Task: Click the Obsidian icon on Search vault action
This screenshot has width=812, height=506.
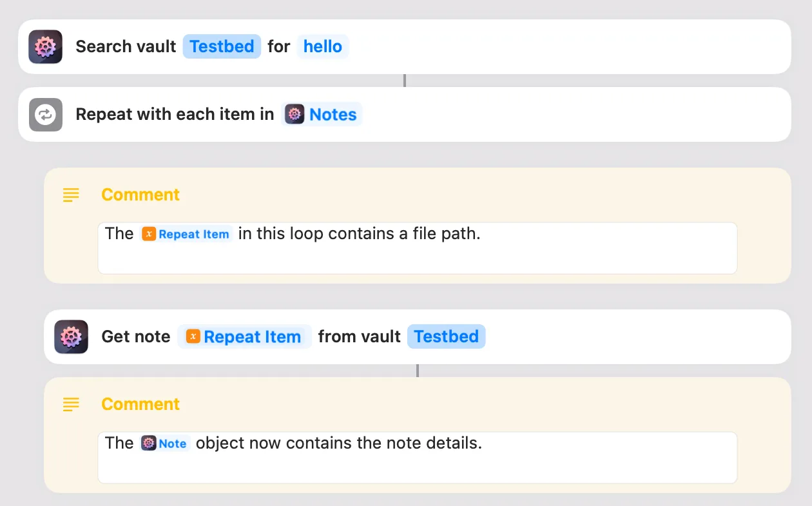Action: click(x=44, y=46)
